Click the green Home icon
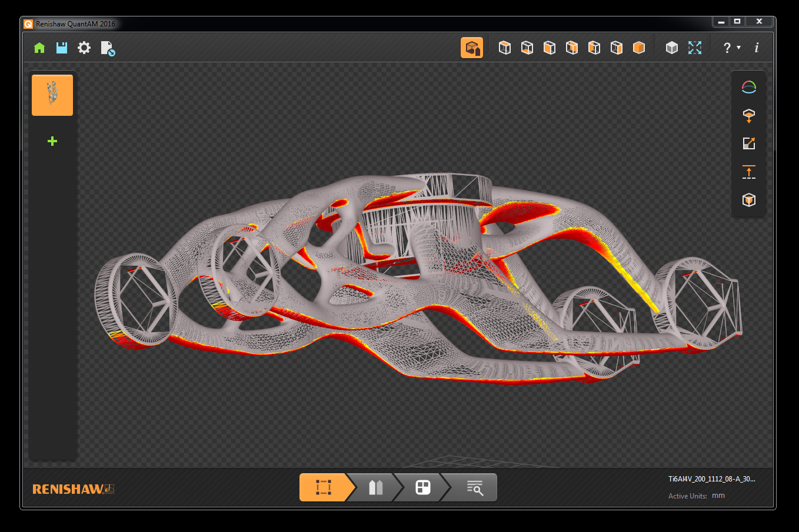This screenshot has width=799, height=532. [x=39, y=48]
